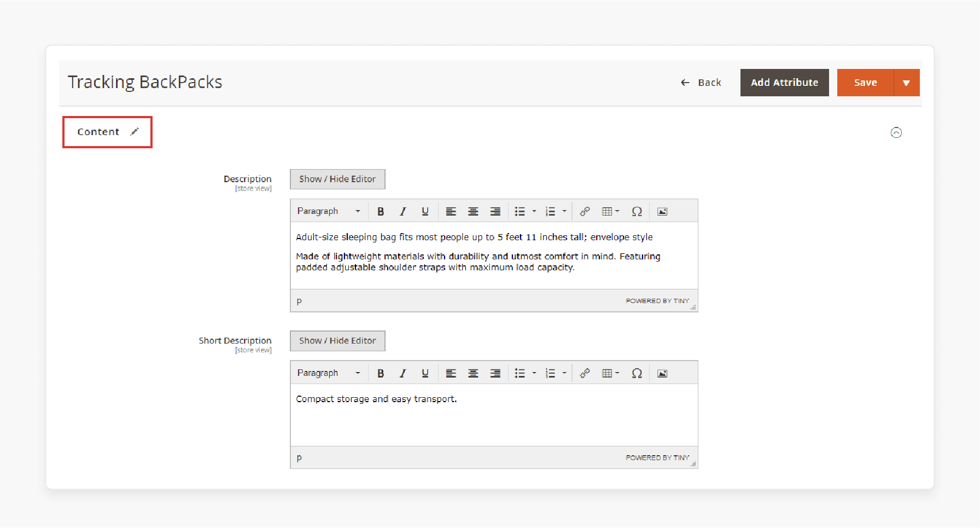This screenshot has height=528, width=980.
Task: Click the resize handle of Short Description editor
Action: point(693,464)
